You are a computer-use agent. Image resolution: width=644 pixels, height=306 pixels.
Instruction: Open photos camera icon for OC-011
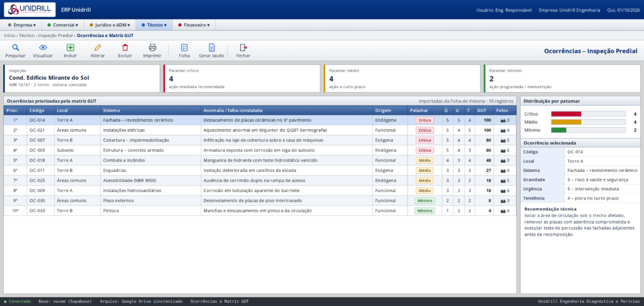pos(502,170)
